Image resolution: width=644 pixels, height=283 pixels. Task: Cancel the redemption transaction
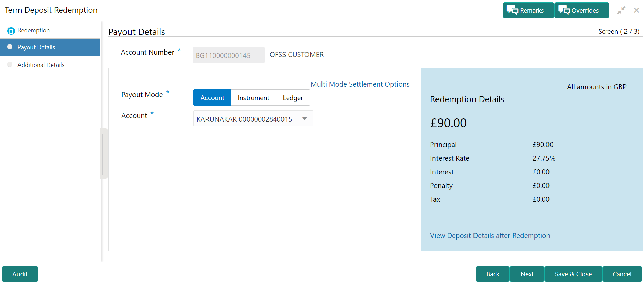coord(622,274)
